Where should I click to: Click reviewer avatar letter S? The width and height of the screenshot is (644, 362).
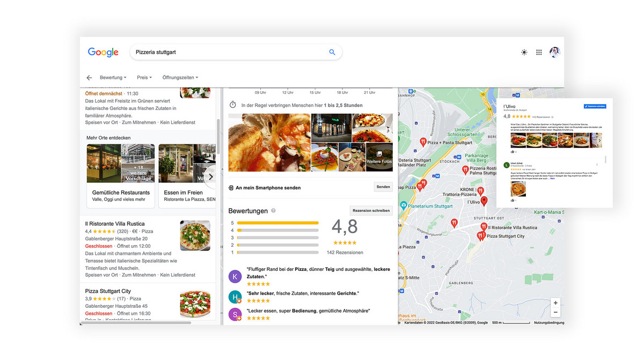(235, 314)
